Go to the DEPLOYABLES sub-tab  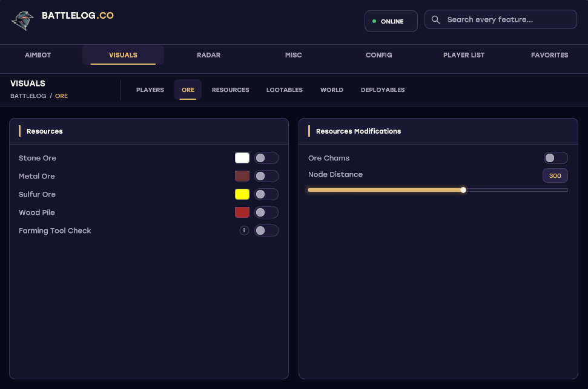pyautogui.click(x=383, y=90)
